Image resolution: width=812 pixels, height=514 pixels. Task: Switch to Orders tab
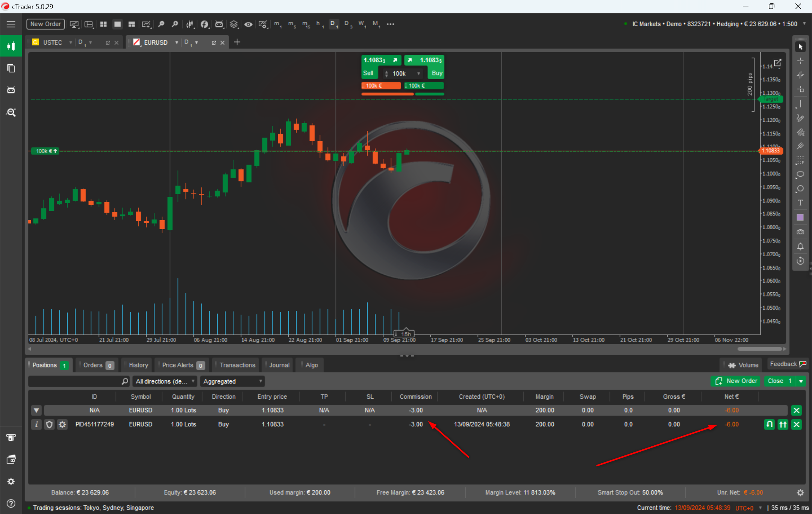tap(97, 365)
